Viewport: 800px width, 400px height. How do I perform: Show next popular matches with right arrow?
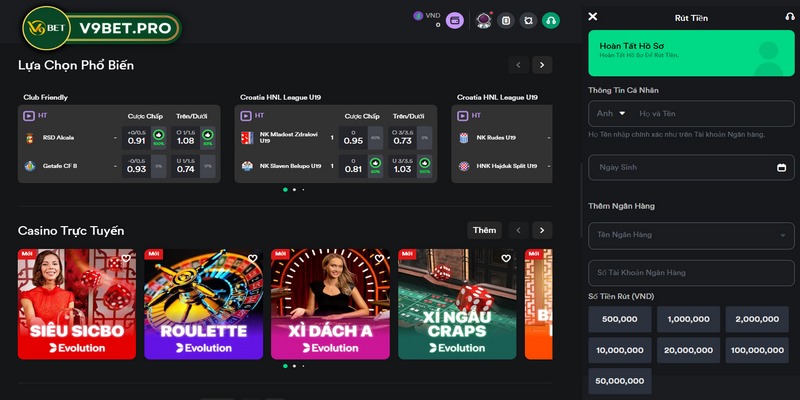point(542,65)
